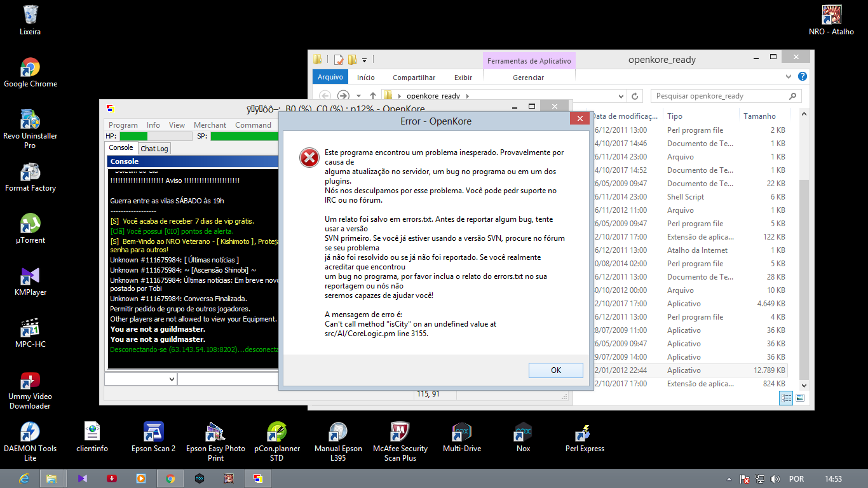Open Manual Epson L395 shortcut

[339, 442]
